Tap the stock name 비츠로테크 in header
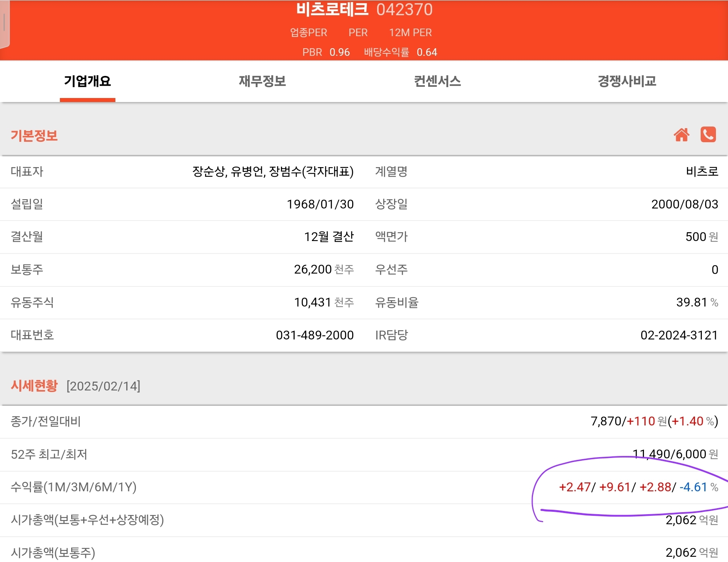This screenshot has width=728, height=562. tap(332, 9)
